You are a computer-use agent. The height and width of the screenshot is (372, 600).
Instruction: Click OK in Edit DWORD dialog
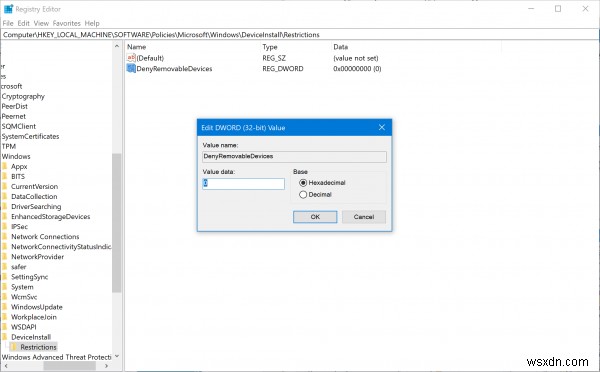tap(315, 217)
